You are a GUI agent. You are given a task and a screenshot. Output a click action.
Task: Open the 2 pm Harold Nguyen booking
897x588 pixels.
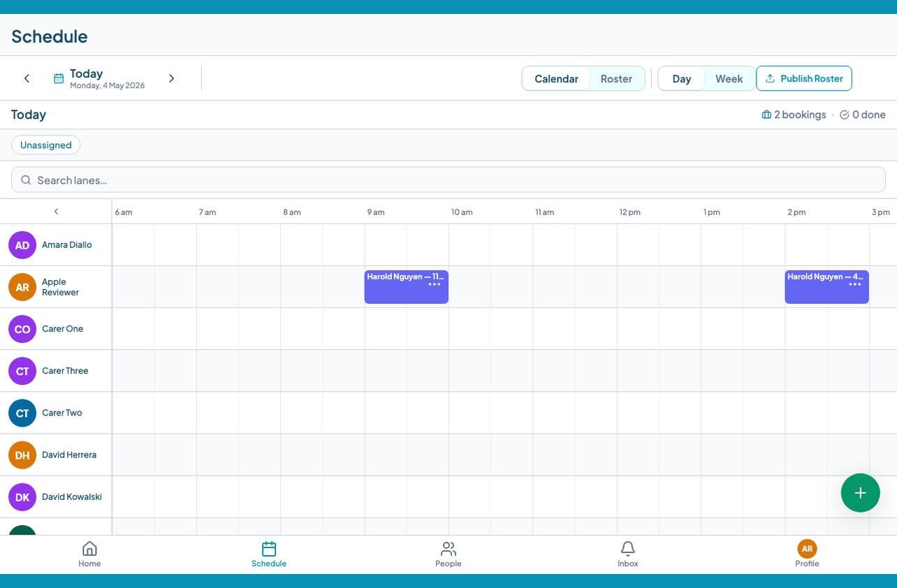827,287
